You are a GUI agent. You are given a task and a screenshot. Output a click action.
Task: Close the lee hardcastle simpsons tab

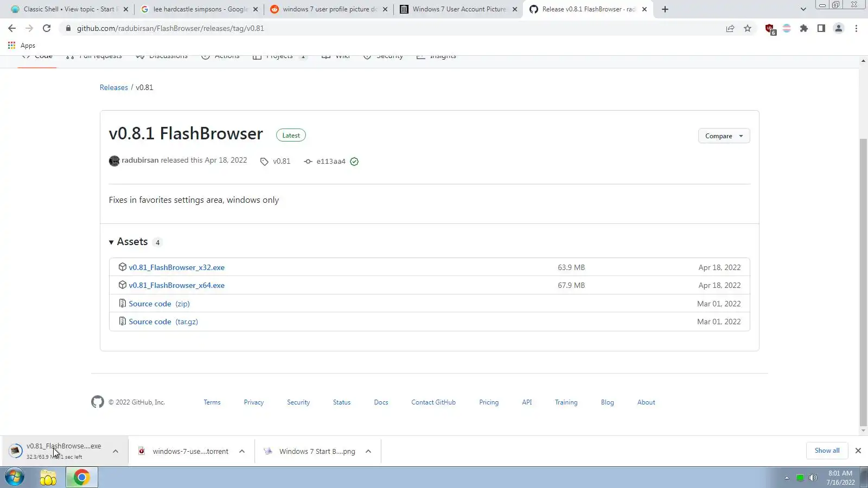255,9
